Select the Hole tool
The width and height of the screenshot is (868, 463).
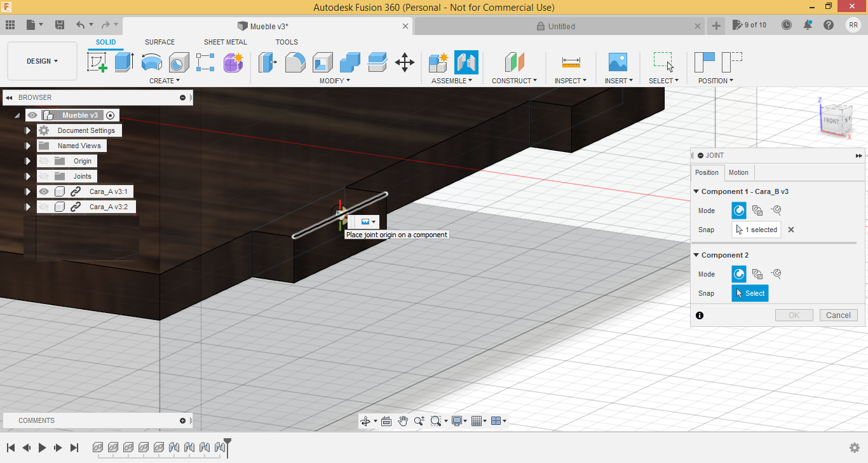[x=179, y=62]
